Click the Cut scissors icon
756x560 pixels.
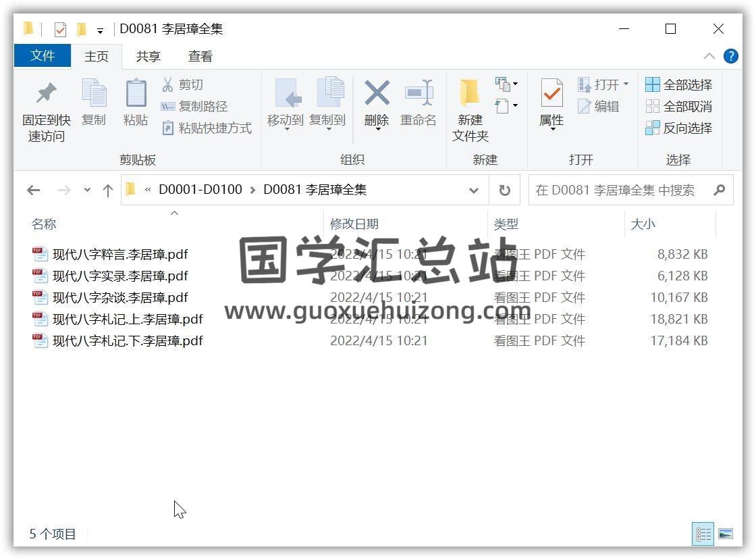pos(167,84)
